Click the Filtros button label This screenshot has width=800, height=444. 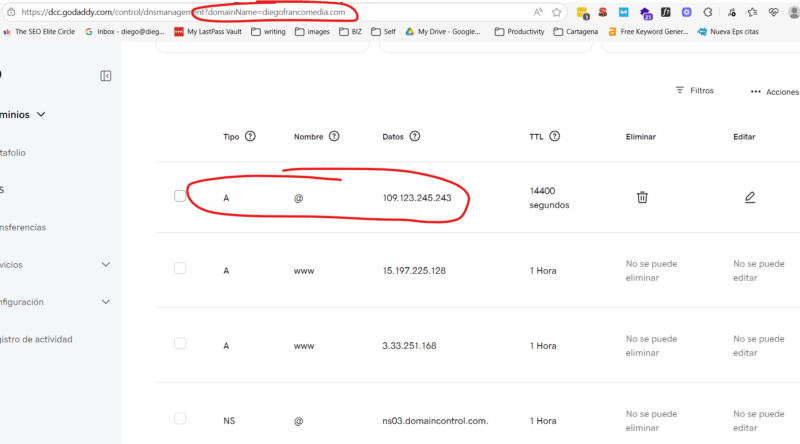702,90
